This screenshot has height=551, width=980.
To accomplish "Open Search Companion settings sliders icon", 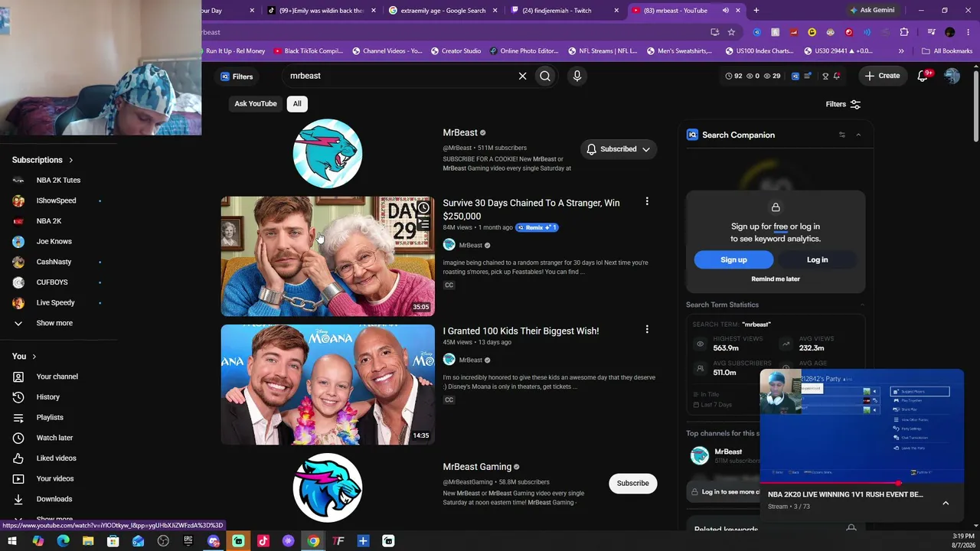I will pos(842,135).
